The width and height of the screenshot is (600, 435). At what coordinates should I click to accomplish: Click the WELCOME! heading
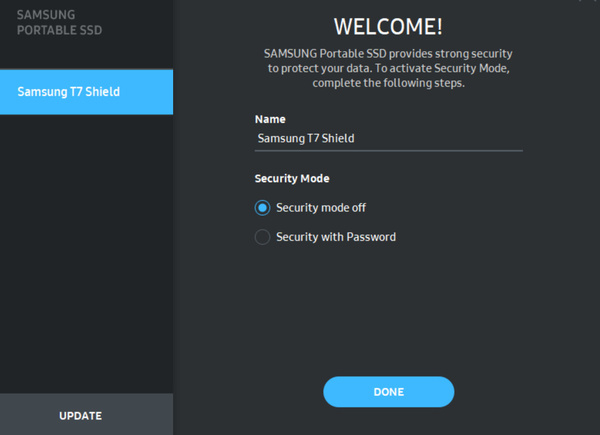pyautogui.click(x=388, y=26)
